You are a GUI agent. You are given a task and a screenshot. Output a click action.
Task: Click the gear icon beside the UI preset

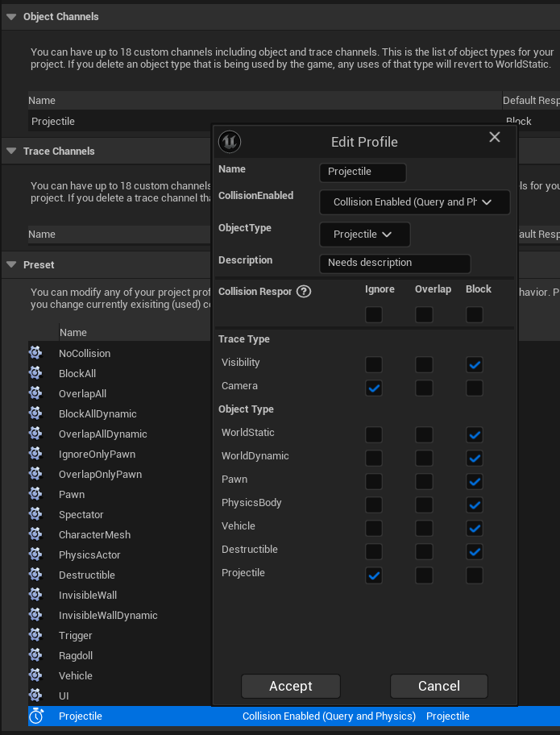pyautogui.click(x=35, y=696)
